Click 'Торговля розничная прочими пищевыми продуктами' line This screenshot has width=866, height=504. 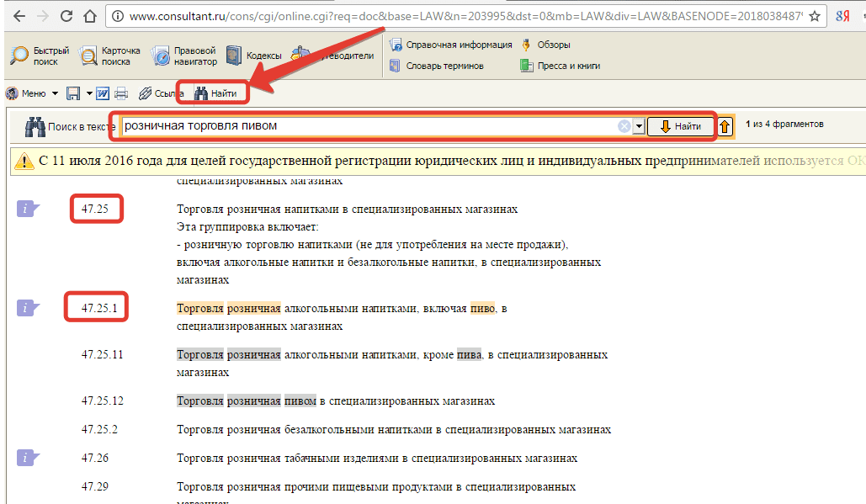[x=376, y=487]
